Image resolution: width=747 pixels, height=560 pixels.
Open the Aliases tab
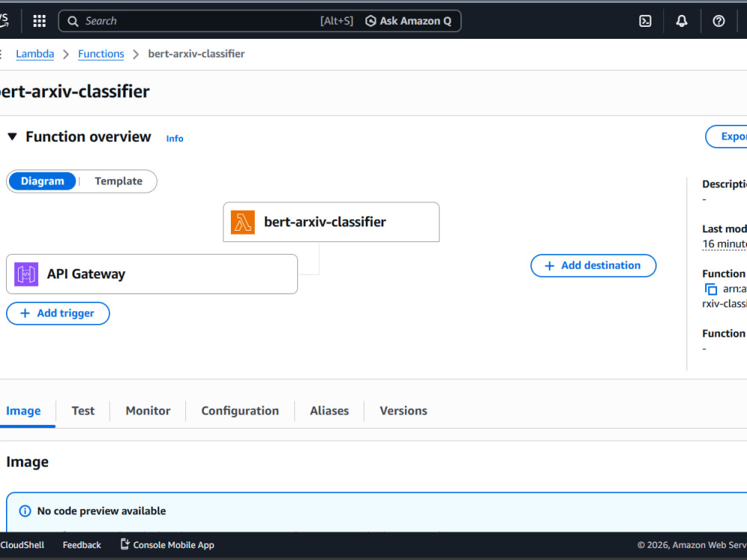[x=329, y=411]
